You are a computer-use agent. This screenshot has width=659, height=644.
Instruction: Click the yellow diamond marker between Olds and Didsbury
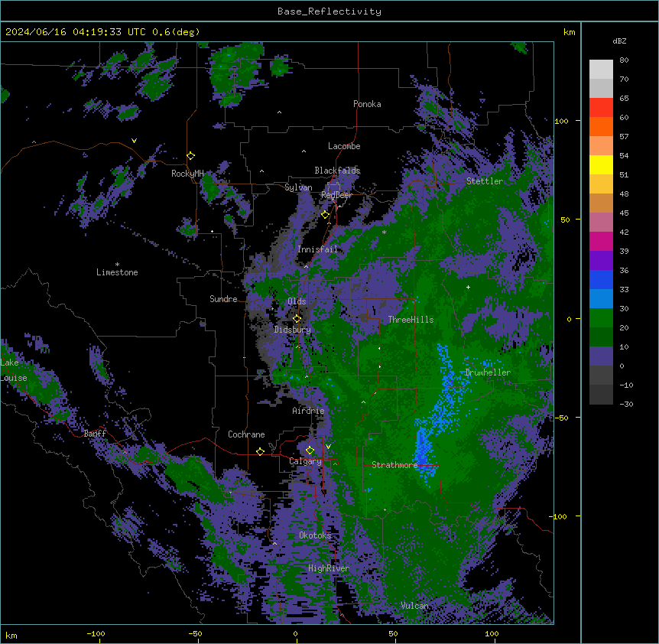297,319
